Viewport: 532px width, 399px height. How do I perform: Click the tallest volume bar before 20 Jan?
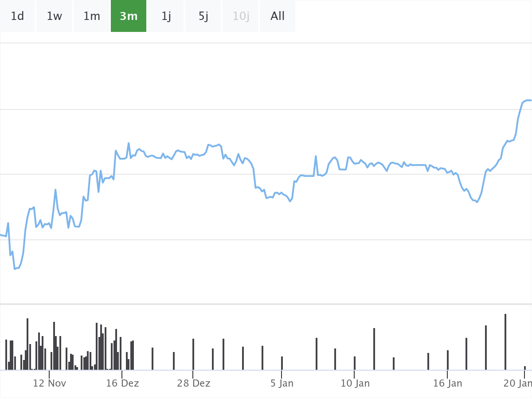click(x=505, y=342)
